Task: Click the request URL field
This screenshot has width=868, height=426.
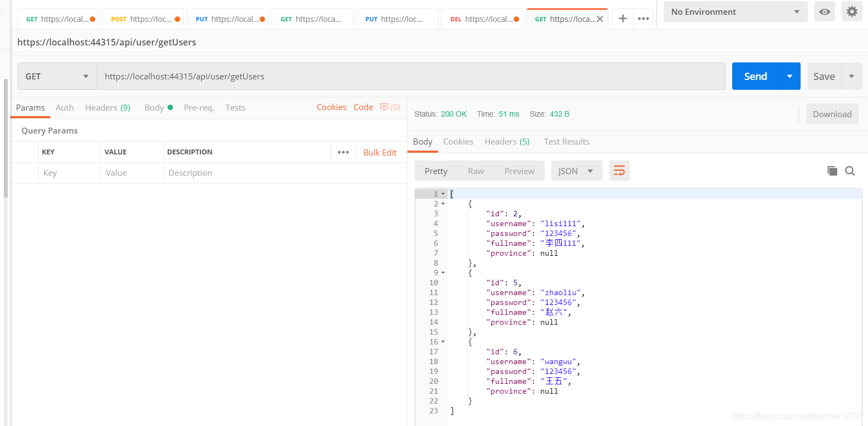Action: [411, 76]
